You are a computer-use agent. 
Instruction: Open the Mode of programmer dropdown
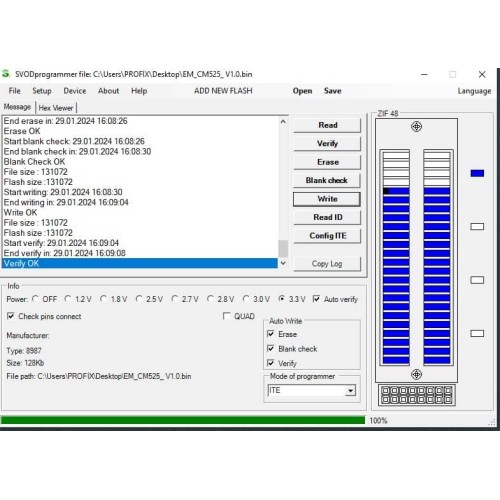click(x=350, y=390)
